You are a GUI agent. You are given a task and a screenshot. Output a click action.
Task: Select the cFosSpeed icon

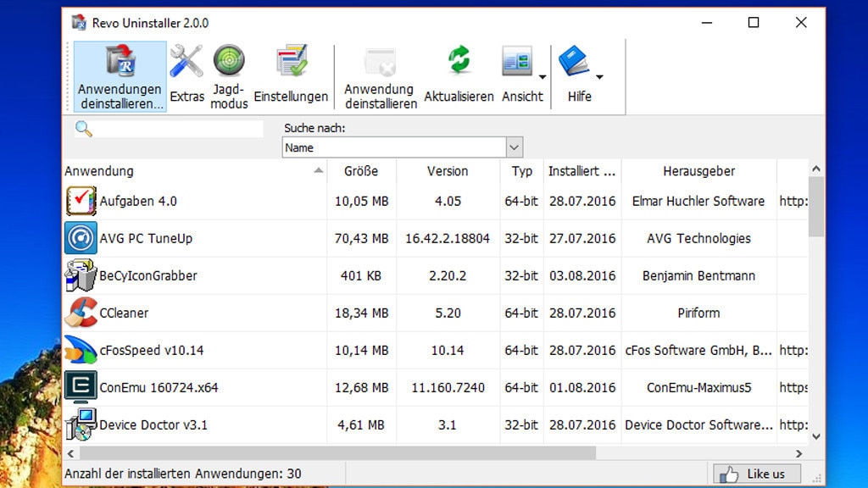pyautogui.click(x=81, y=350)
